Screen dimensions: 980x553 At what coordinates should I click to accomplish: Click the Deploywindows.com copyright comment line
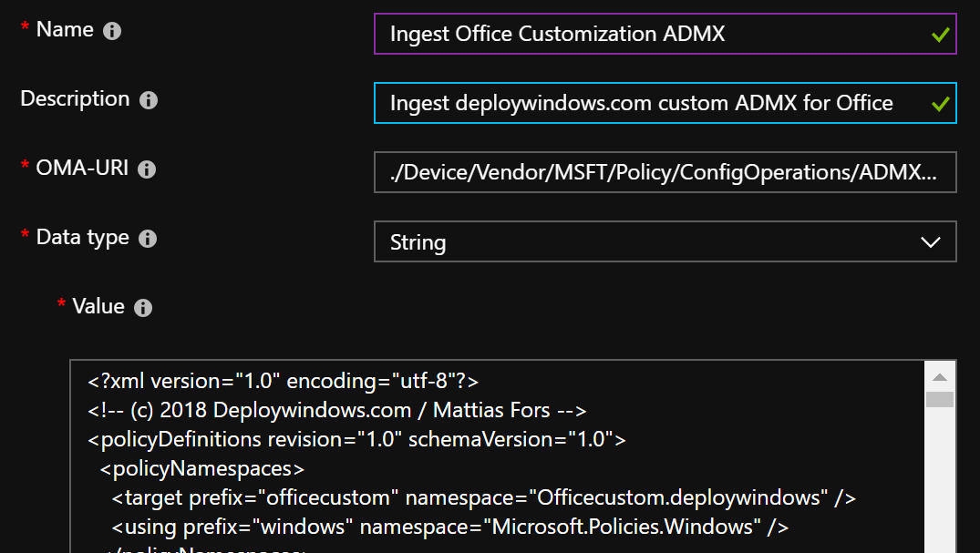pyautogui.click(x=336, y=409)
